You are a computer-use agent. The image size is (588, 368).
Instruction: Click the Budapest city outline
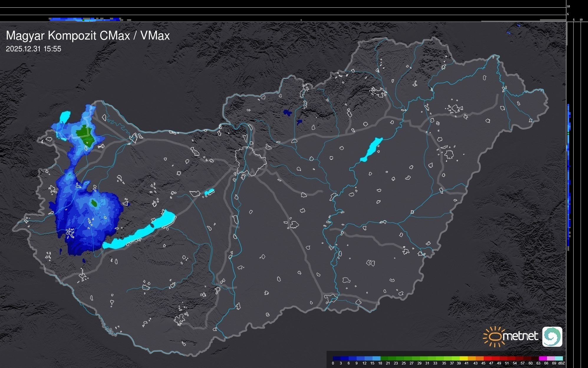(x=251, y=161)
